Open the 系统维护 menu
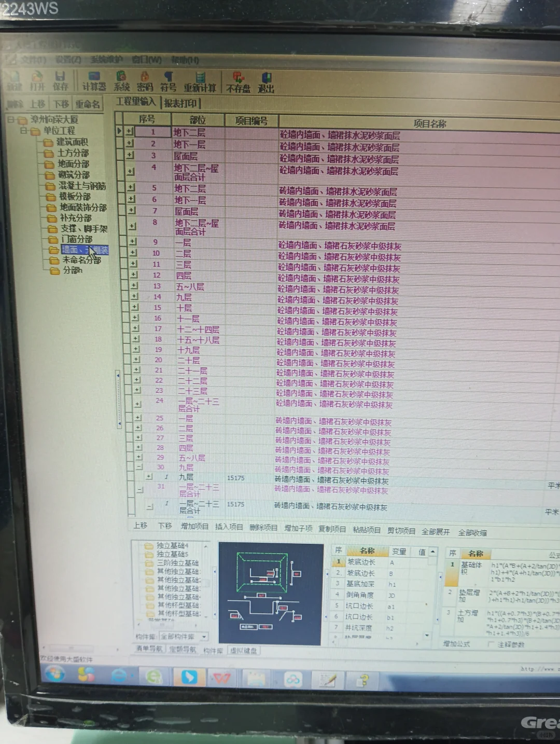Image resolution: width=560 pixels, height=744 pixels. pos(107,60)
